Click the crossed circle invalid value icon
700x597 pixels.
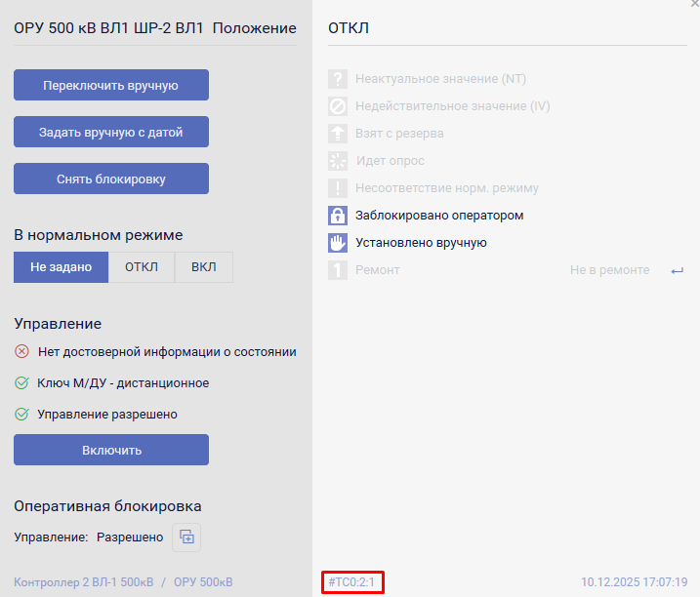(x=338, y=106)
